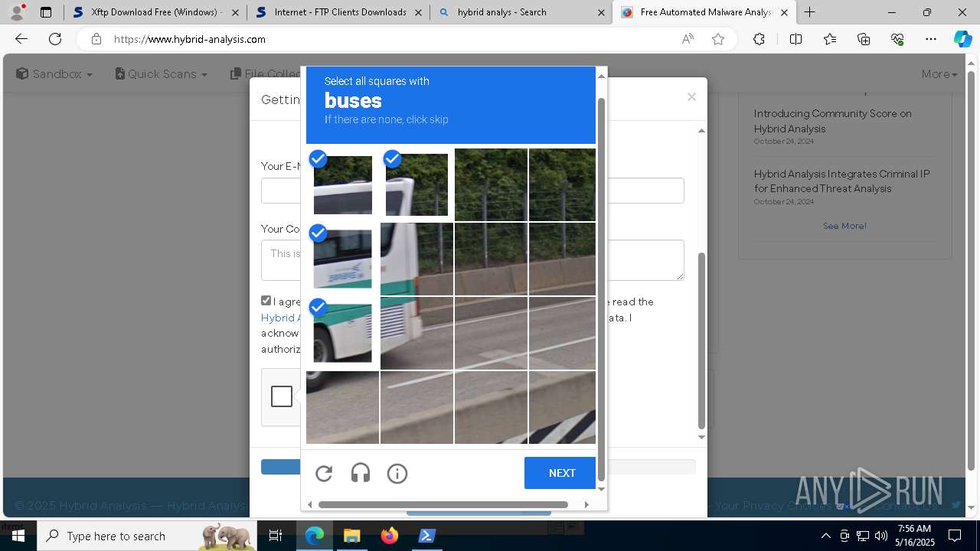Reload the captcha challenge
This screenshot has height=551, width=980.
click(x=324, y=474)
